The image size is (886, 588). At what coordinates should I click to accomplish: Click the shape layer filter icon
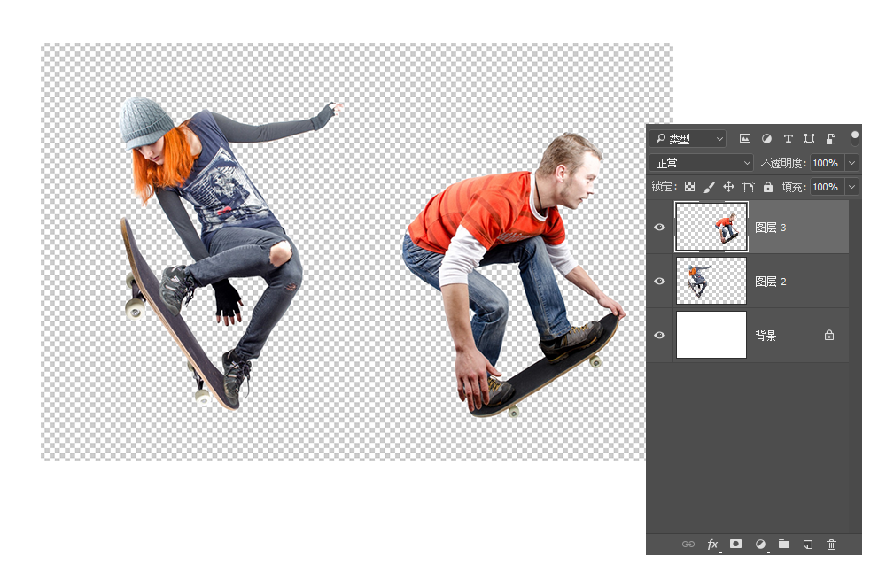coord(809,139)
